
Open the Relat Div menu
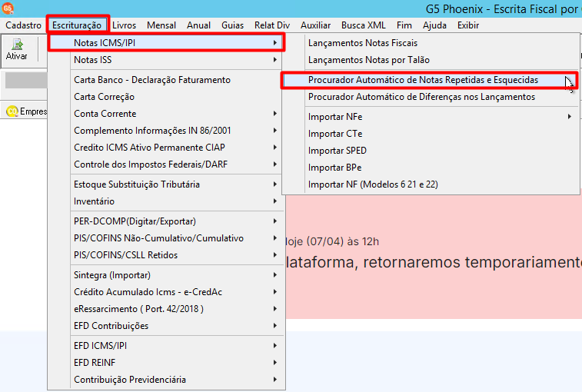(272, 25)
